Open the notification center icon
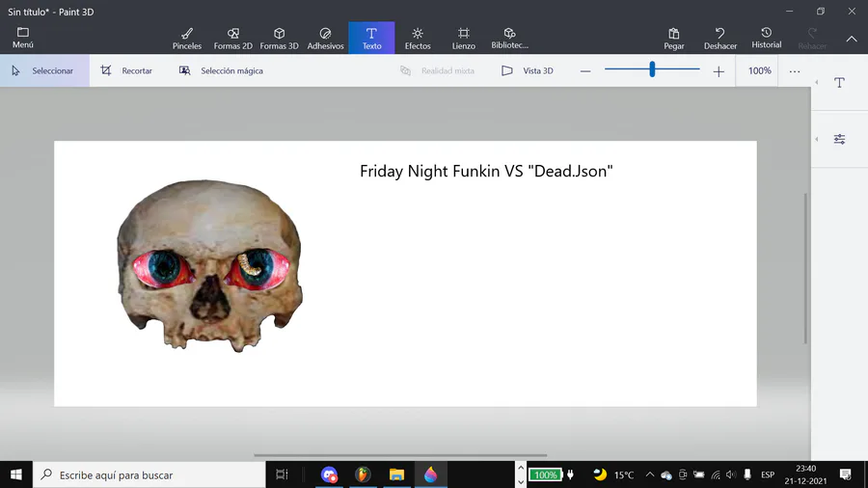This screenshot has width=868, height=488. pyautogui.click(x=845, y=474)
